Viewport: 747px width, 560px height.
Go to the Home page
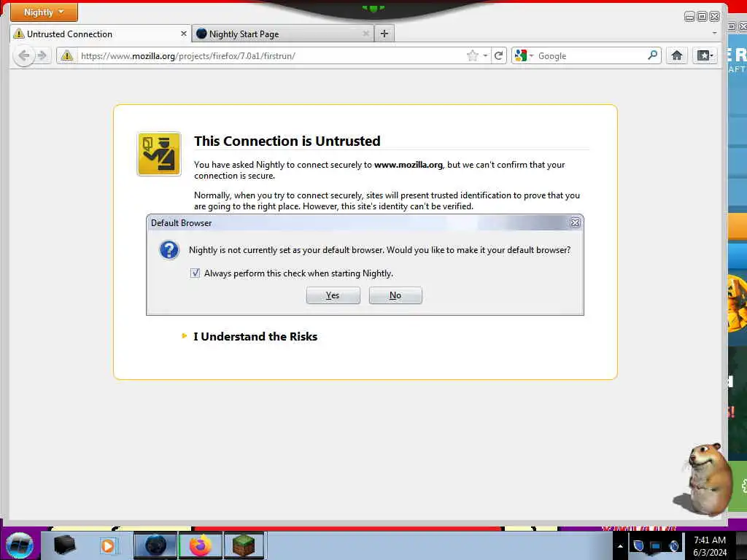click(676, 55)
